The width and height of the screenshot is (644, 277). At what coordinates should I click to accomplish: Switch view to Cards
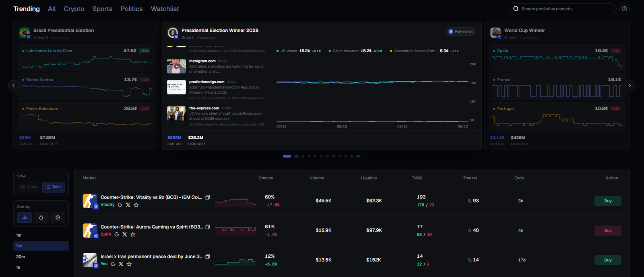pyautogui.click(x=29, y=187)
